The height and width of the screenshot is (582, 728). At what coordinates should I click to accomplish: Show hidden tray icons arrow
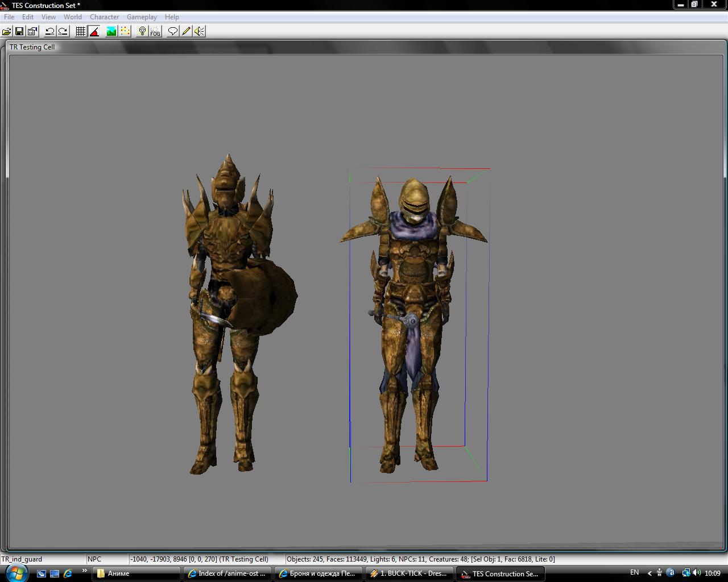pos(650,573)
